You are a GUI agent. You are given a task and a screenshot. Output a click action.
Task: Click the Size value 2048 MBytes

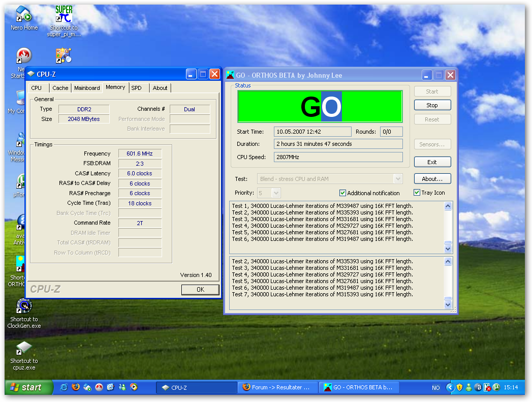(x=84, y=119)
